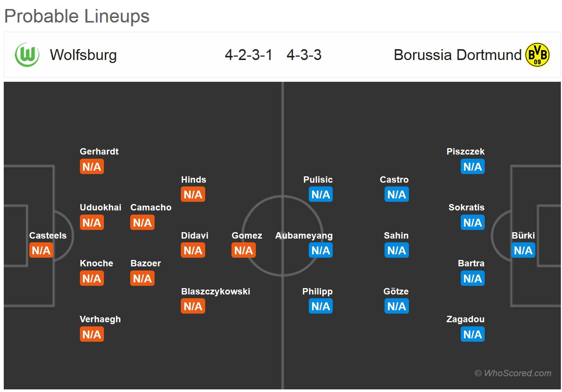Click Gomez's N/A rating badge
The image size is (562, 392).
click(x=243, y=251)
